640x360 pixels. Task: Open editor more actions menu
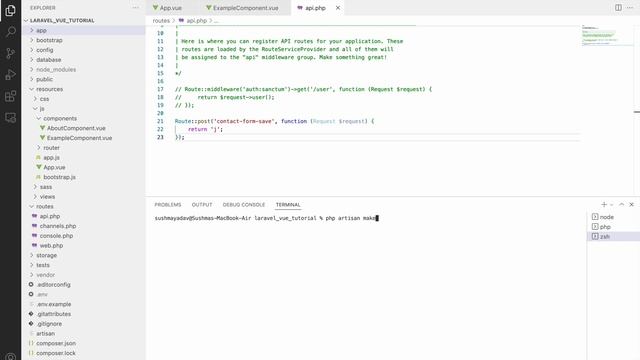[630, 8]
